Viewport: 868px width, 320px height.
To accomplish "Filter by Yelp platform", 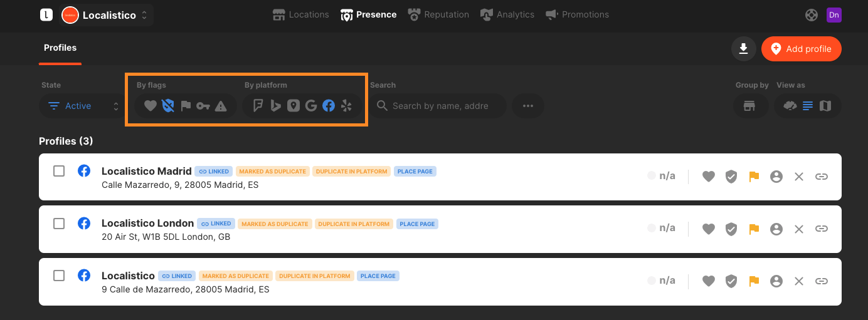I will [x=346, y=106].
